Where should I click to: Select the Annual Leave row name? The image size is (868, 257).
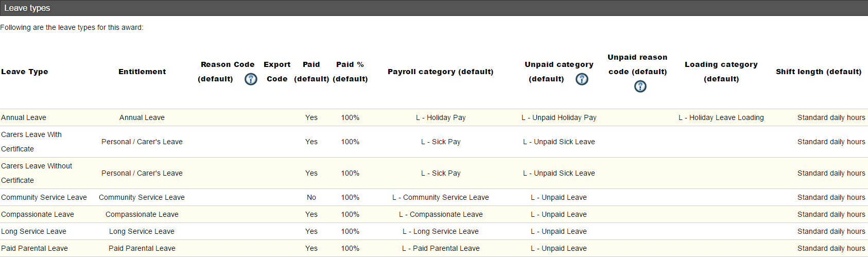tap(24, 117)
